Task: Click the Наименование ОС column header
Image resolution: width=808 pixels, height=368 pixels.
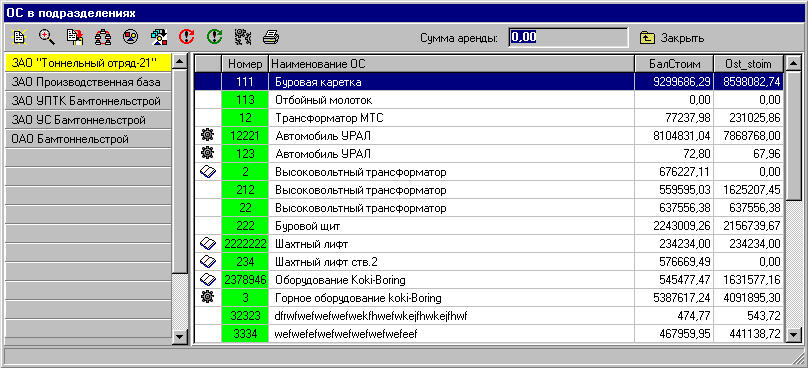Action: 451,64
